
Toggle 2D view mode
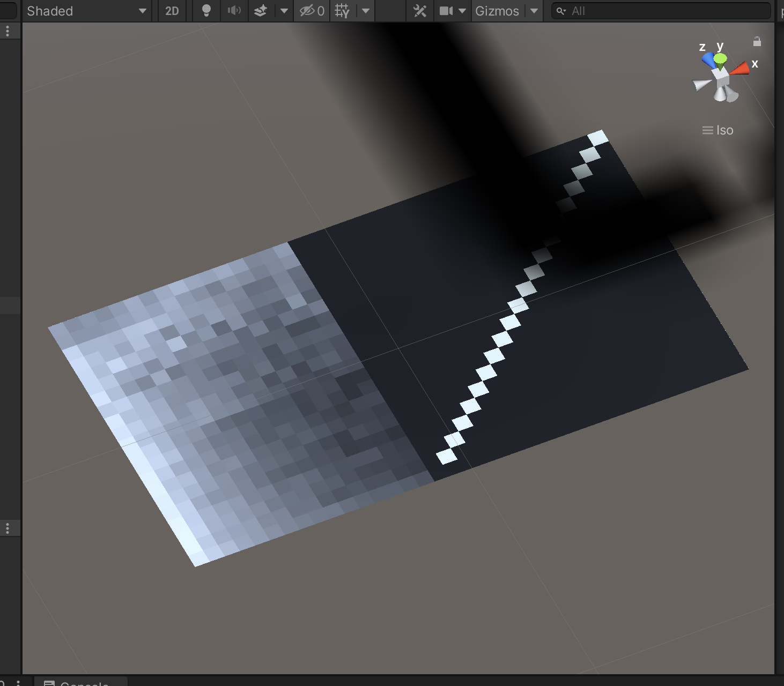coord(172,11)
